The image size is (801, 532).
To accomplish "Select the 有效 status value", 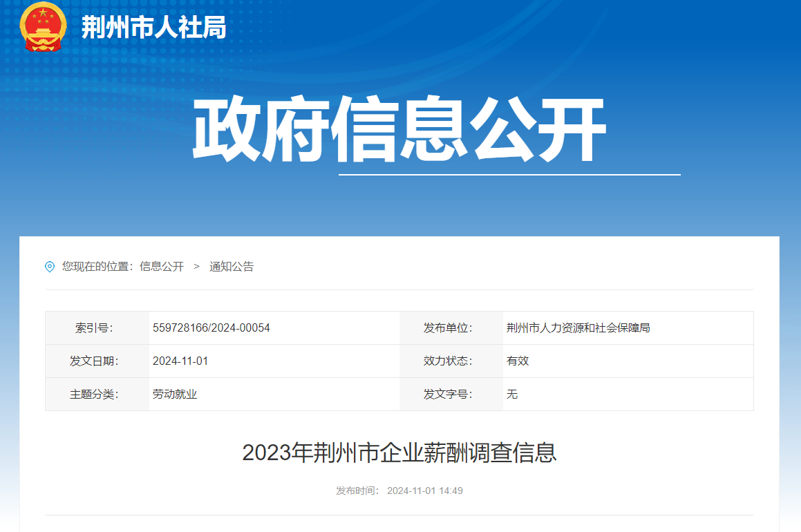I will 518,361.
